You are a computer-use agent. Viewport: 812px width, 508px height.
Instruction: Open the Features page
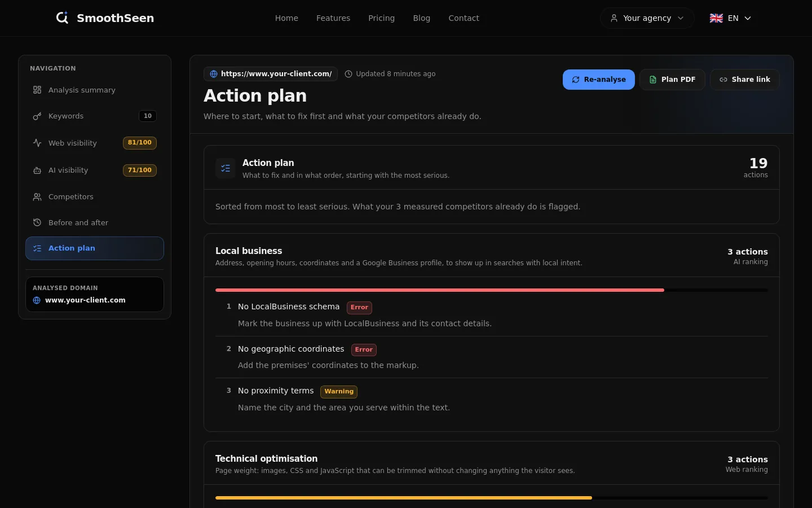point(333,18)
